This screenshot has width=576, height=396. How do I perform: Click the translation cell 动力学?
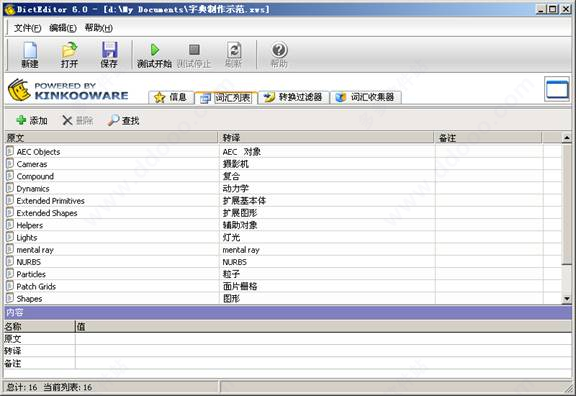tap(236, 188)
